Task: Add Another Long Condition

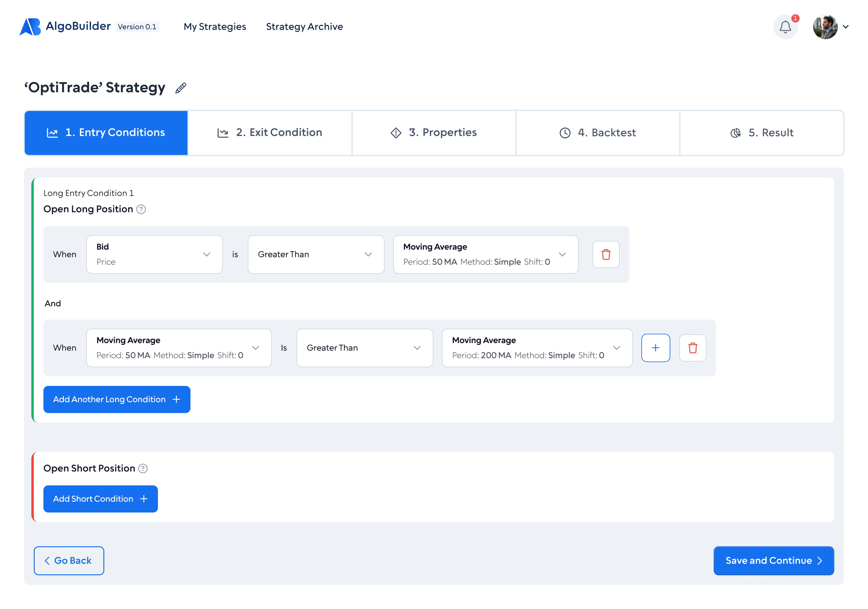Action: point(116,399)
